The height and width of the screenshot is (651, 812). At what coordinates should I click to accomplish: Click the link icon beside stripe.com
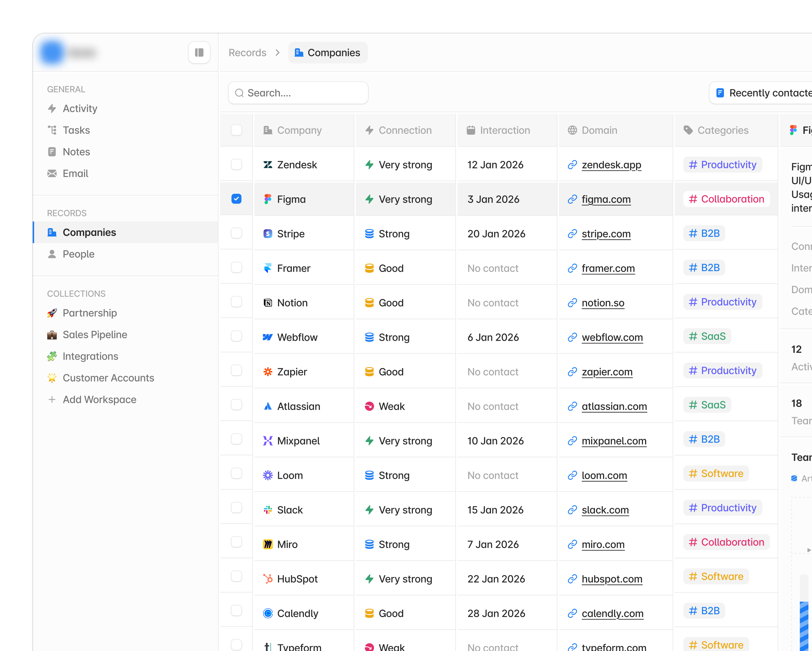[x=572, y=234]
